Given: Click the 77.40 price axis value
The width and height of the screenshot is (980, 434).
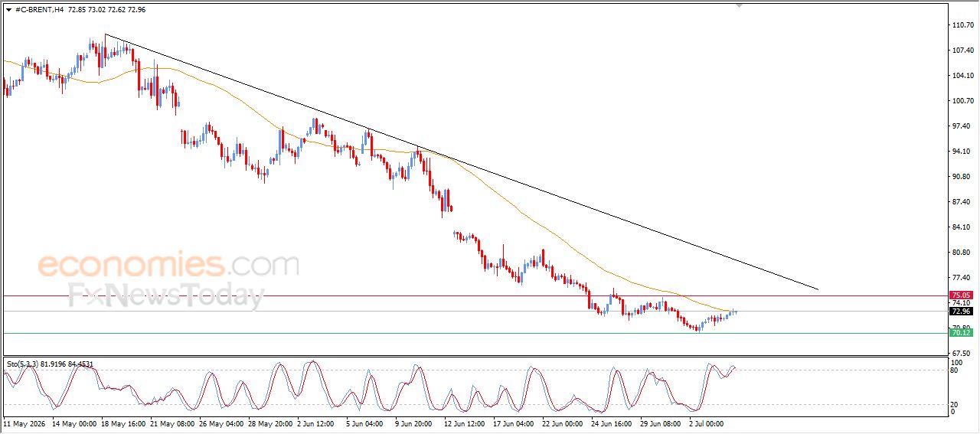Looking at the screenshot, I should pyautogui.click(x=962, y=278).
